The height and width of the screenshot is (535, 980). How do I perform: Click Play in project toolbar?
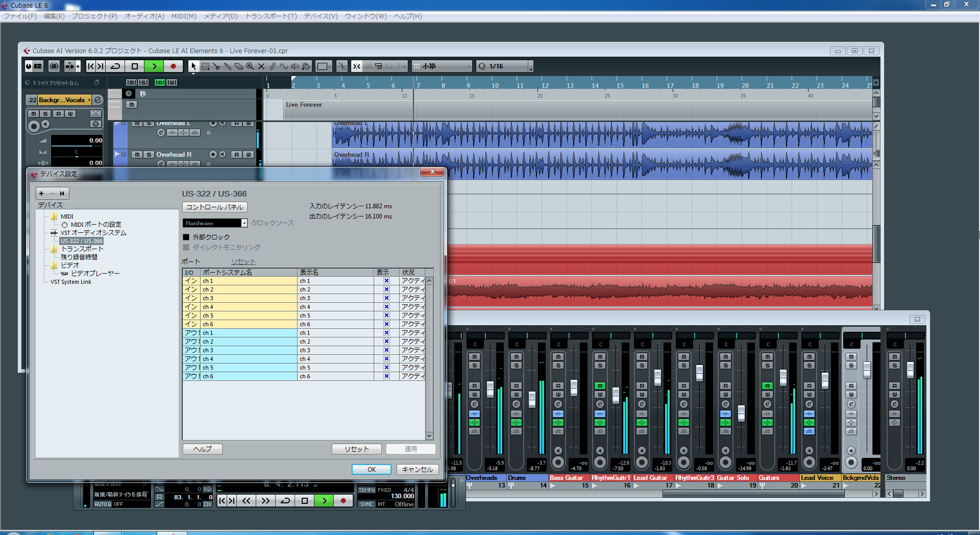pyautogui.click(x=154, y=66)
